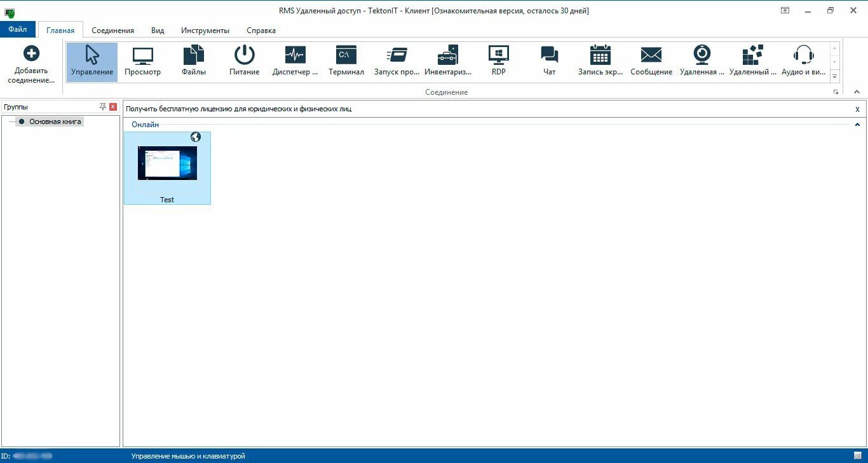Pin the Группы panel with pushpin
868x463 pixels.
click(x=103, y=107)
